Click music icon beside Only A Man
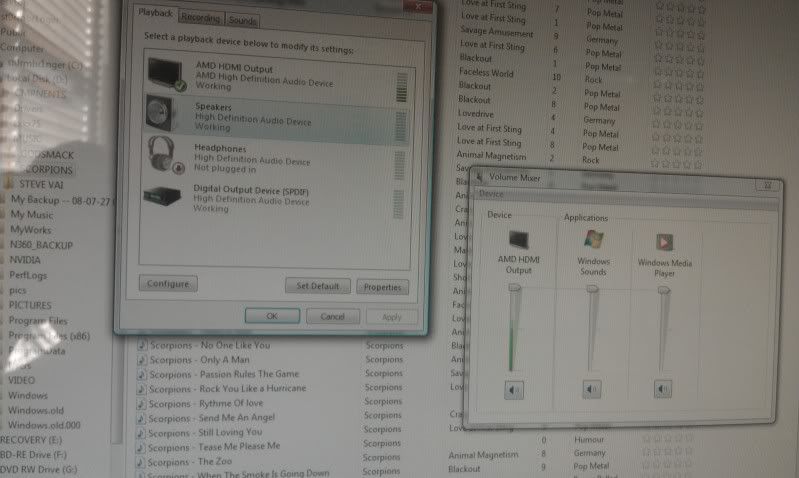The height and width of the screenshot is (478, 799). [142, 360]
